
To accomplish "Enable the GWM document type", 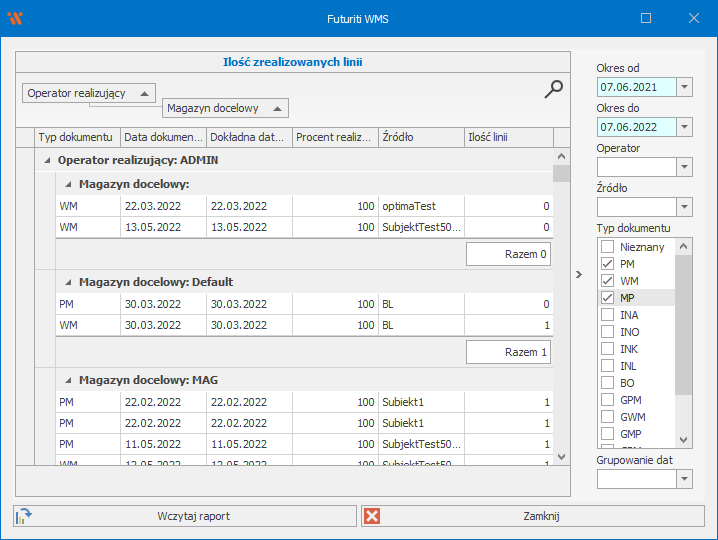I will pos(607,416).
